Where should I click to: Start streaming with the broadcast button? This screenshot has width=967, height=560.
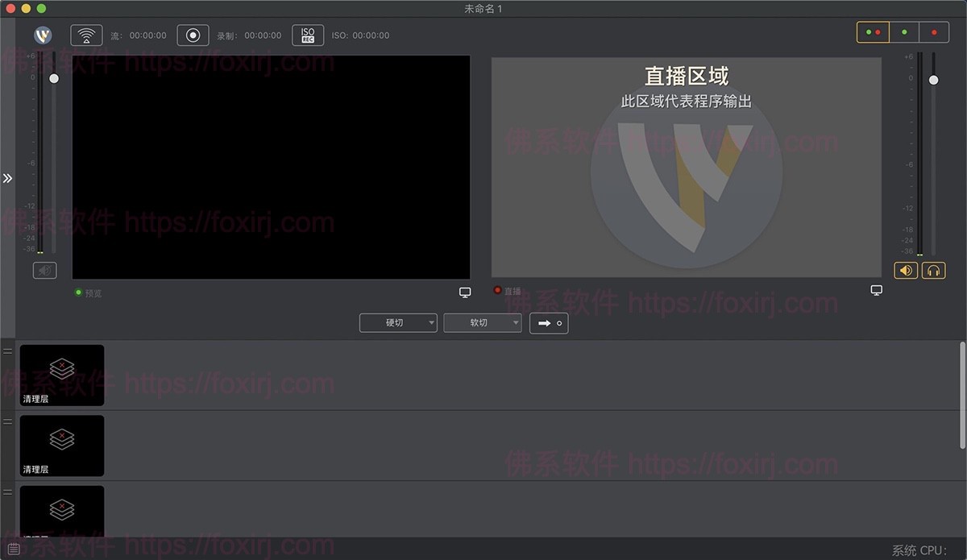coord(86,35)
